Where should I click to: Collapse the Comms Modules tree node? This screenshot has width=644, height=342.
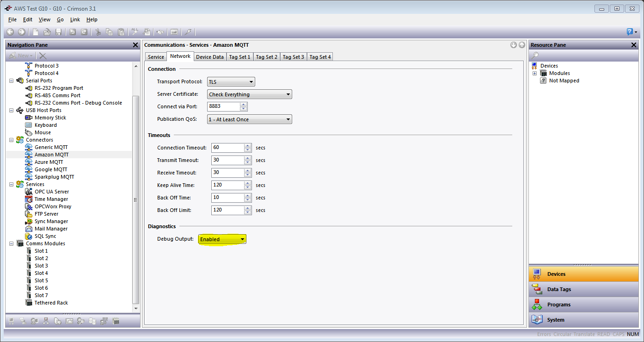point(11,243)
